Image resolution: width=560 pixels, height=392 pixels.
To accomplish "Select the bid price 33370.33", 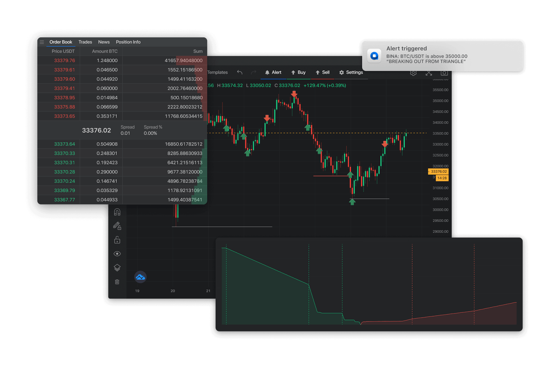I will click(x=64, y=153).
